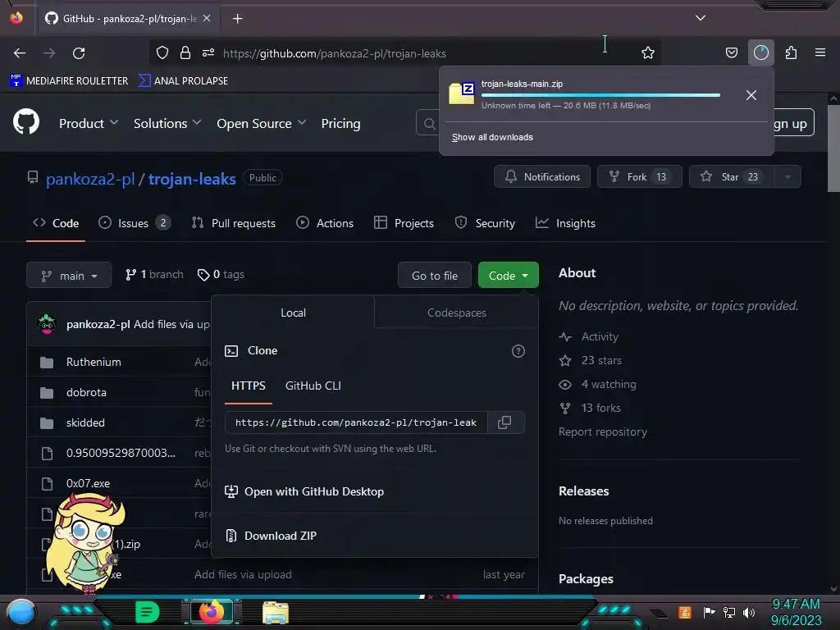Screen dimensions: 840x630
Task: Choose the HTTPS clone option
Action: [249, 386]
